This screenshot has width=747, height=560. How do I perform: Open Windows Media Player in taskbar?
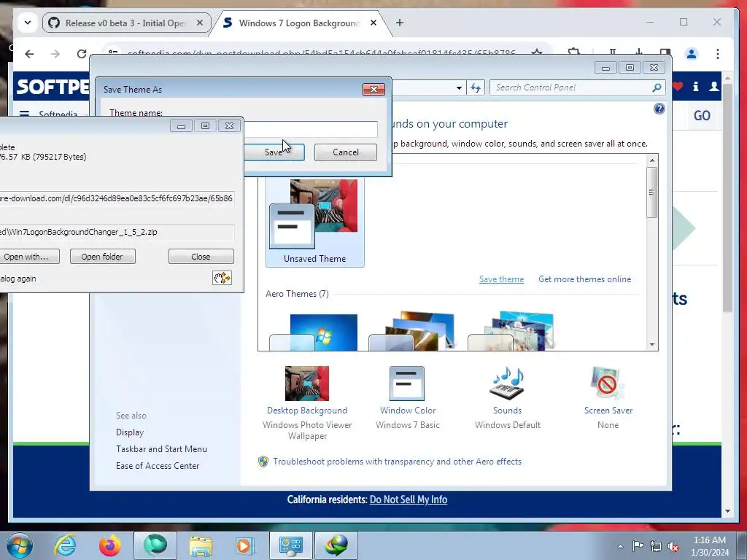coord(245,545)
